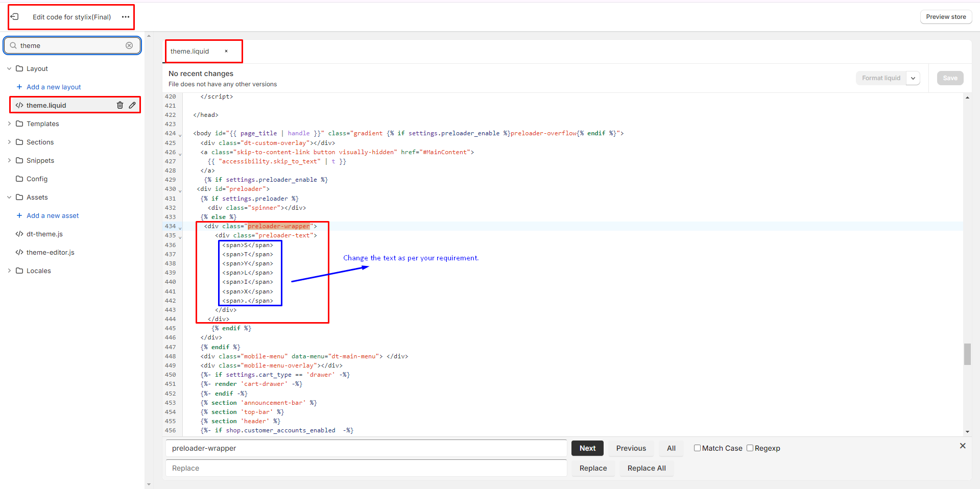The height and width of the screenshot is (489, 980).
Task: Click the code editor vertical scrollbar thumb
Action: (x=967, y=354)
